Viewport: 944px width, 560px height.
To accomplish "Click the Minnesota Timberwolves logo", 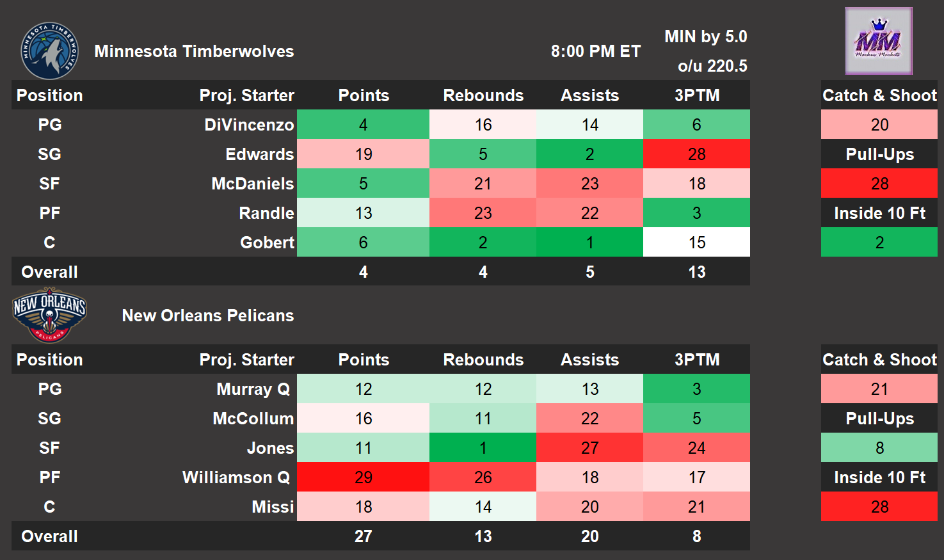I will tap(49, 51).
